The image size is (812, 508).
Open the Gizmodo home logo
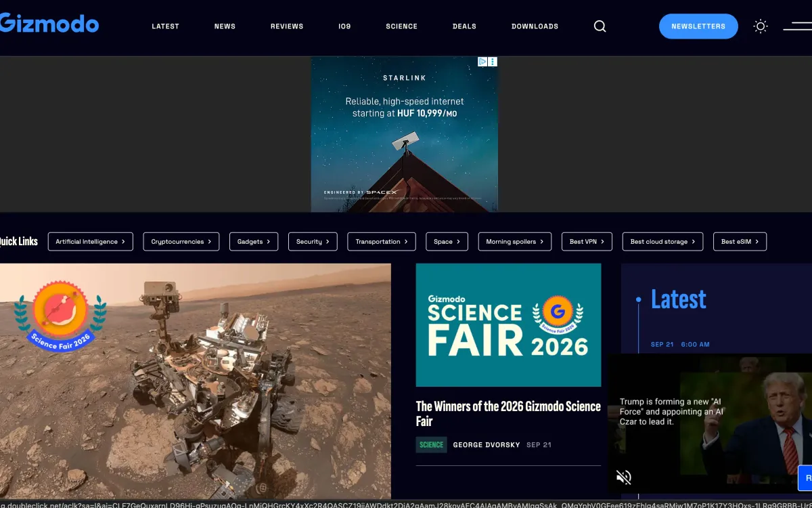(x=49, y=24)
